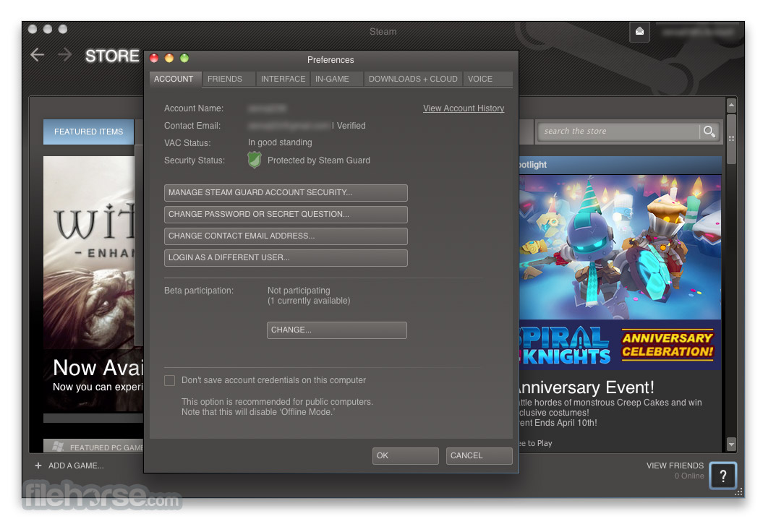Click the 0 Online friends count
The height and width of the screenshot is (532, 776).
[689, 476]
